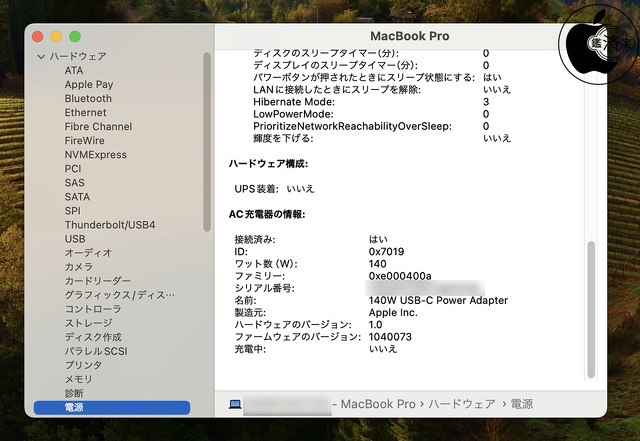Select ストレージ in the sidebar

tap(88, 323)
